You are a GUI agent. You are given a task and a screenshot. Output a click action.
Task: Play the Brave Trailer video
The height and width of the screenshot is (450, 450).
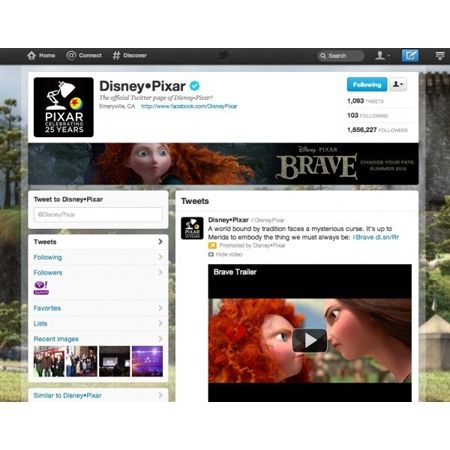(x=310, y=340)
